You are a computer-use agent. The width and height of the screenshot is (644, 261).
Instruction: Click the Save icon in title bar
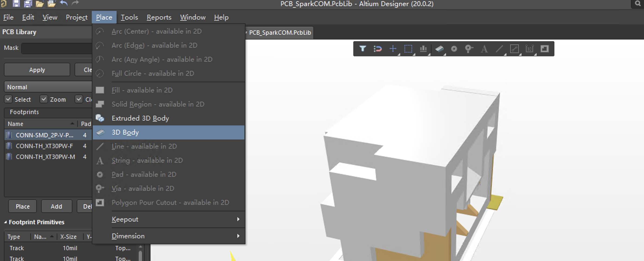tap(16, 3)
